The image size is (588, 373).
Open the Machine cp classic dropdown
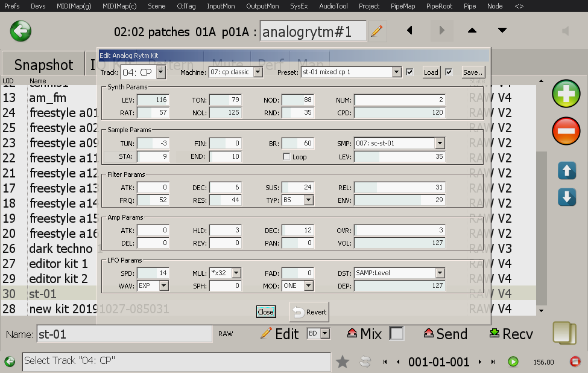click(258, 72)
